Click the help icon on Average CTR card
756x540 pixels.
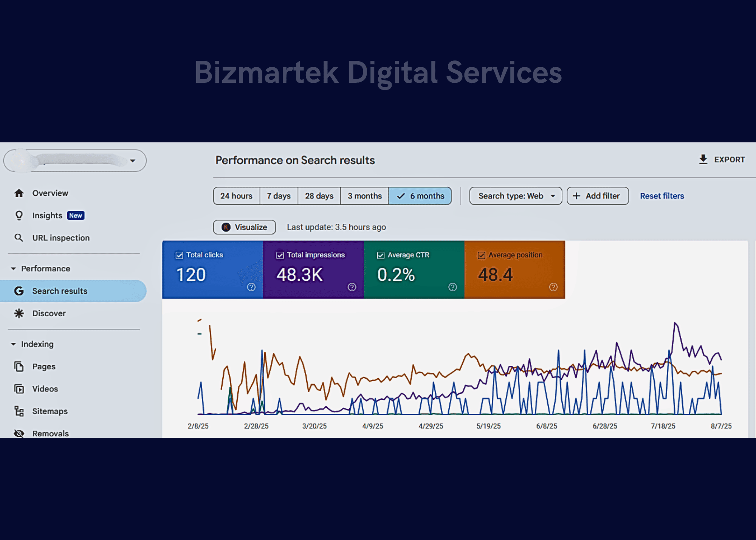pyautogui.click(x=452, y=287)
